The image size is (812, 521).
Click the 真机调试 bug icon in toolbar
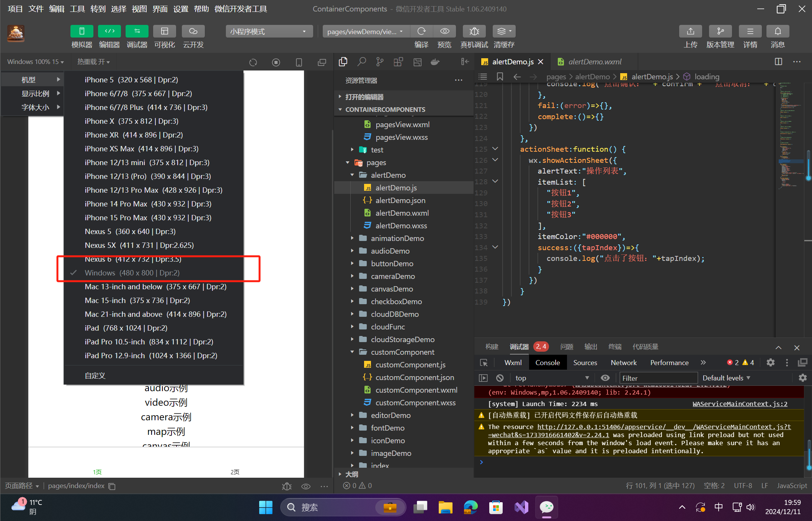coord(474,31)
